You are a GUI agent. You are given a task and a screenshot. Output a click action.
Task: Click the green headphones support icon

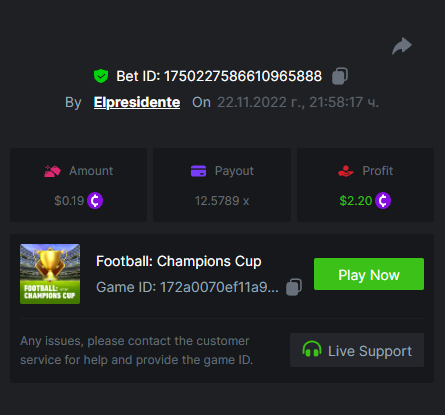coord(312,349)
